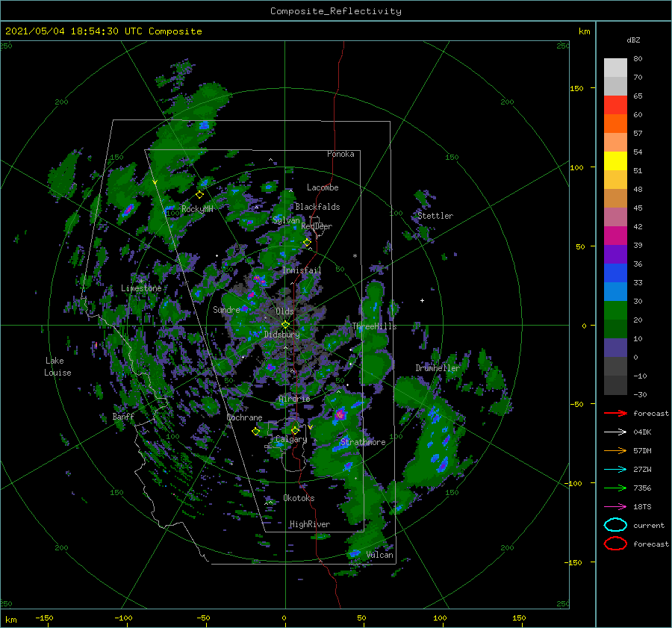Image resolution: width=672 pixels, height=628 pixels.
Task: Click the RedDeer city label
Action: (317, 226)
